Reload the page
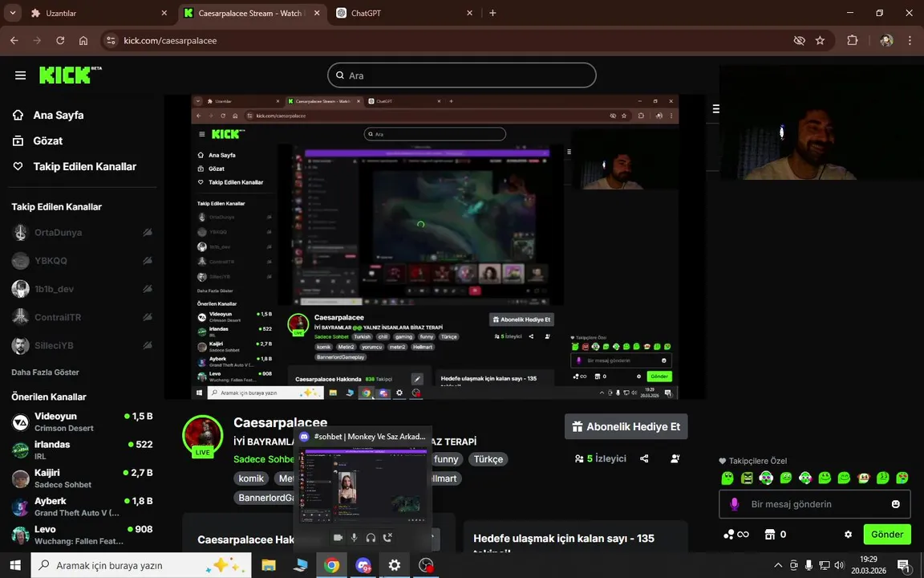Image resolution: width=924 pixels, height=578 pixels. coord(60,41)
